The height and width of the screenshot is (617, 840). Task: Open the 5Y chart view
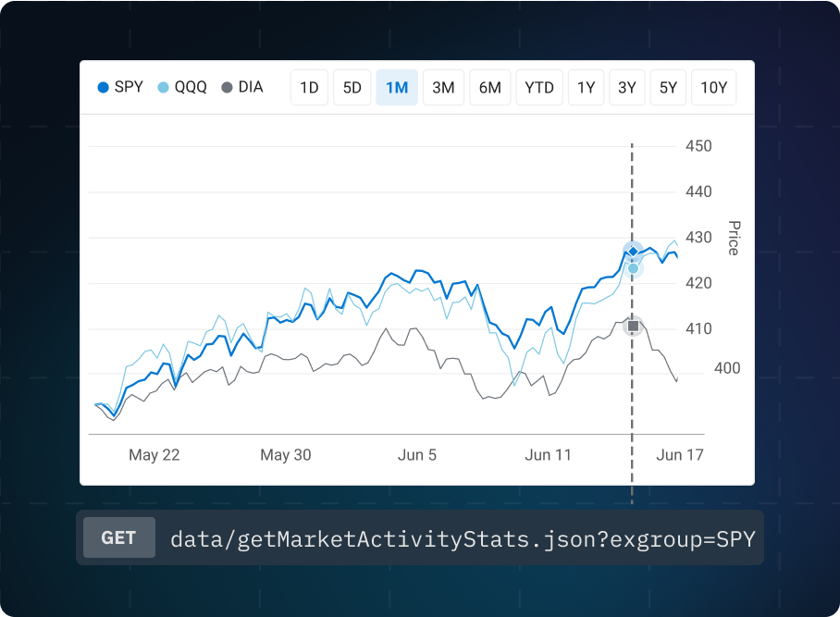pyautogui.click(x=668, y=87)
